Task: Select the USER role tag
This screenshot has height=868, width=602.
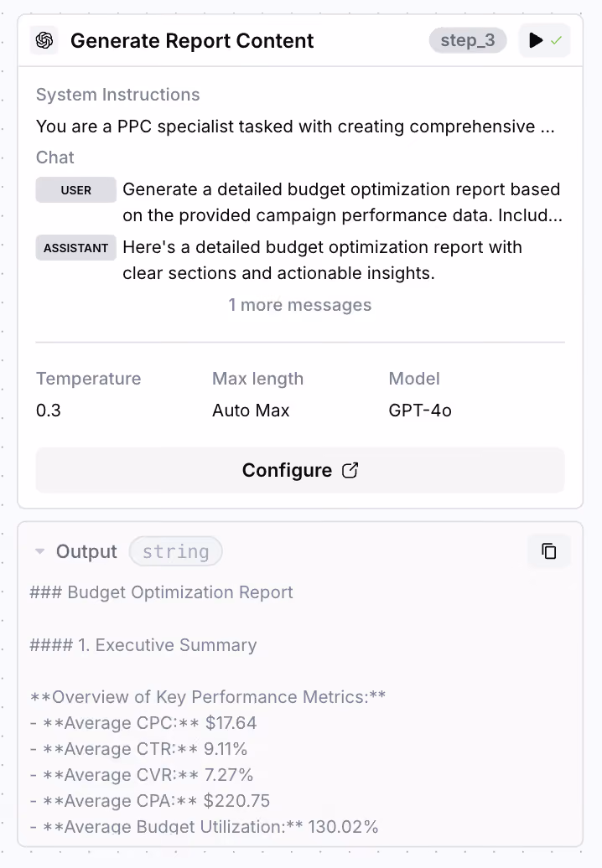Action: 75,190
